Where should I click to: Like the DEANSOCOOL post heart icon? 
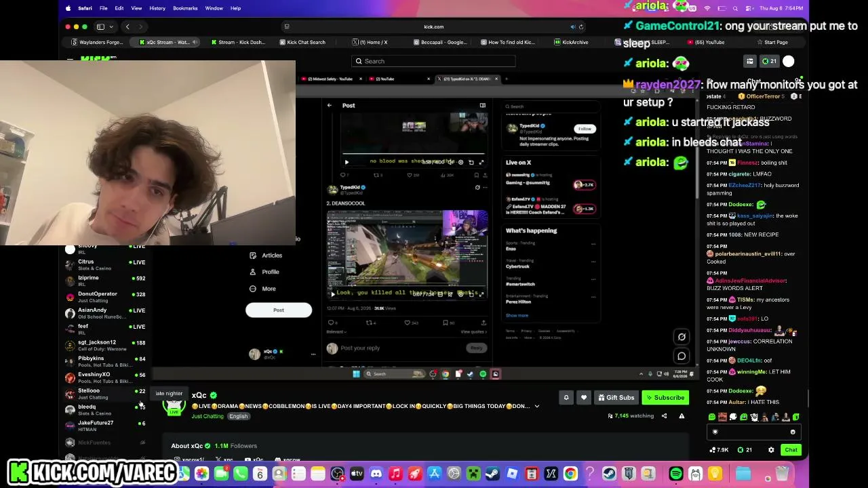tap(409, 323)
